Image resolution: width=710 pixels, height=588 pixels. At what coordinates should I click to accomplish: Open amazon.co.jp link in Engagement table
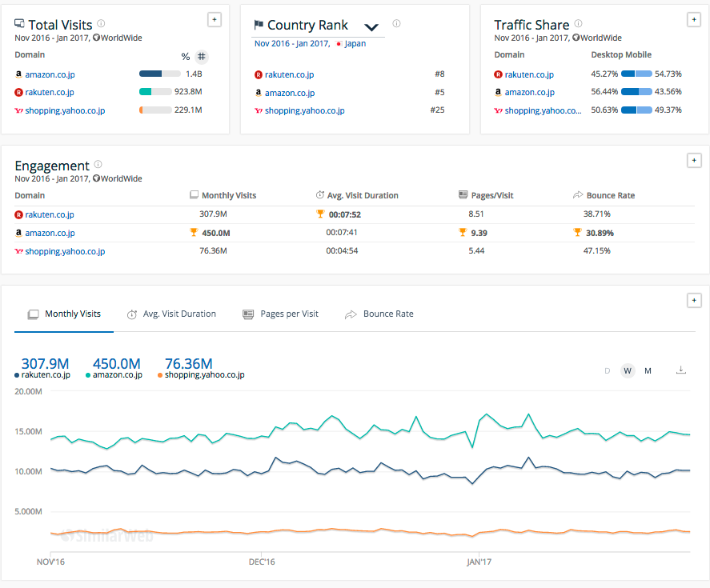coord(50,233)
